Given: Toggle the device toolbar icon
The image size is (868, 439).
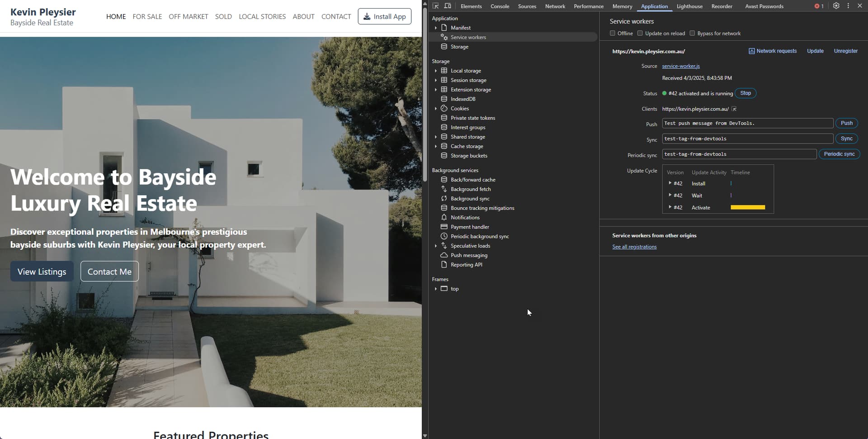Looking at the screenshot, I should tap(448, 6).
